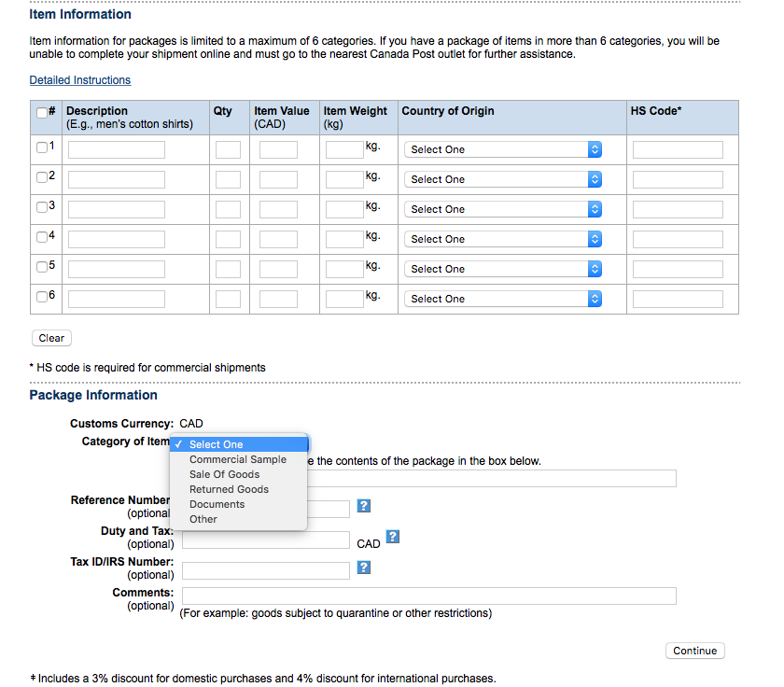Open help for Reference Number field
784x687 pixels.
[363, 506]
